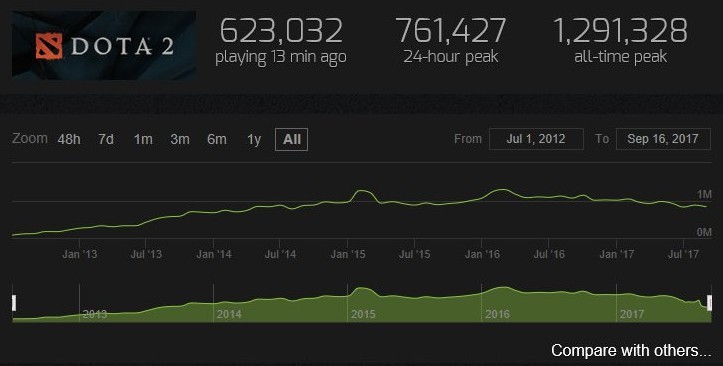Click the Compare with others link
Image resolution: width=723 pixels, height=366 pixels.
(631, 350)
